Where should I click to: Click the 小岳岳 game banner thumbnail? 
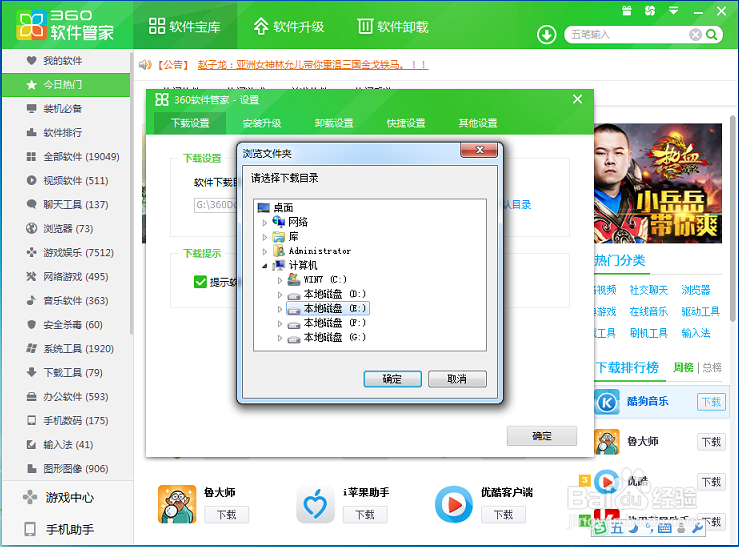coord(658,183)
